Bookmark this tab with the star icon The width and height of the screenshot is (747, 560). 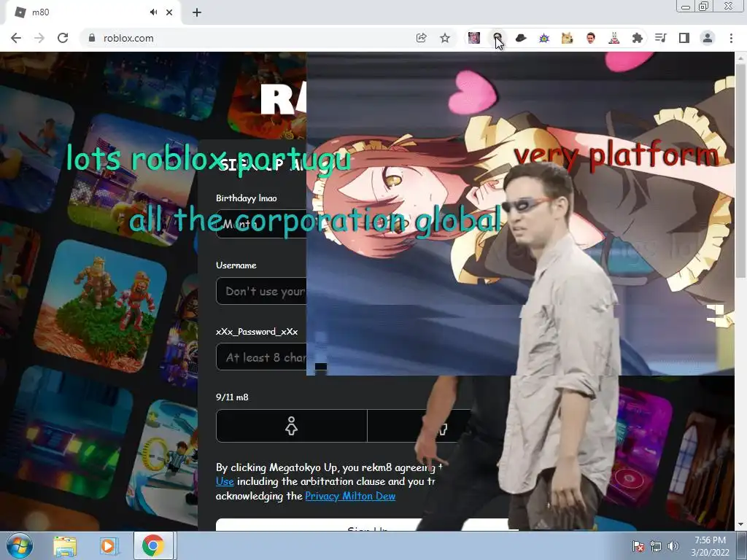444,38
